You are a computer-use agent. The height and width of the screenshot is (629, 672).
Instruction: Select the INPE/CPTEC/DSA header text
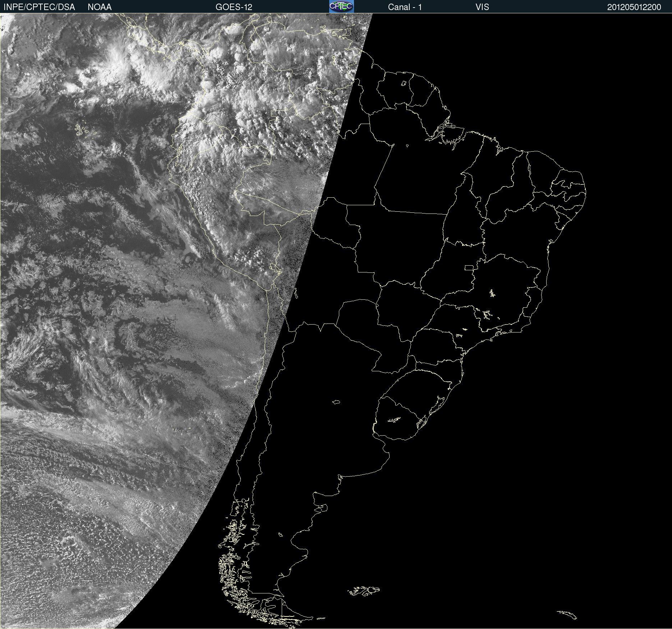pos(39,7)
